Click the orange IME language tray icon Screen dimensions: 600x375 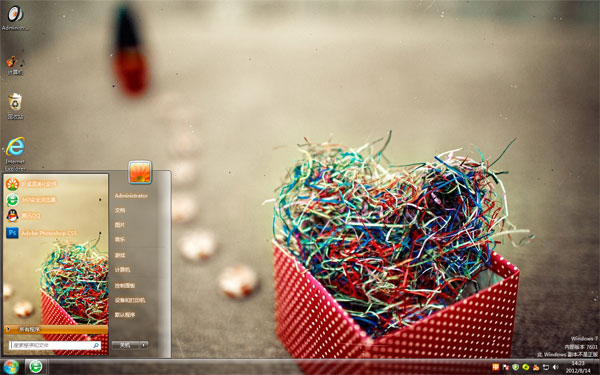click(x=496, y=367)
